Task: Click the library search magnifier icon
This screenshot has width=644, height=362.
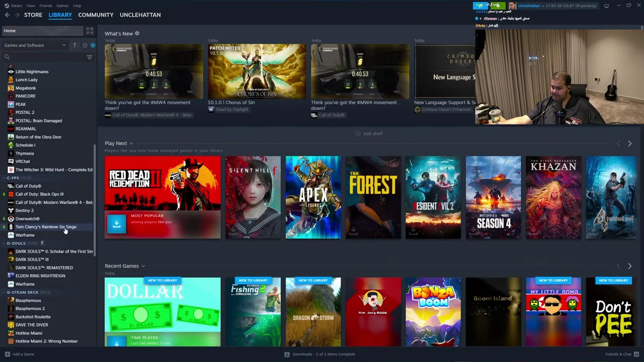Action: tap(7, 57)
